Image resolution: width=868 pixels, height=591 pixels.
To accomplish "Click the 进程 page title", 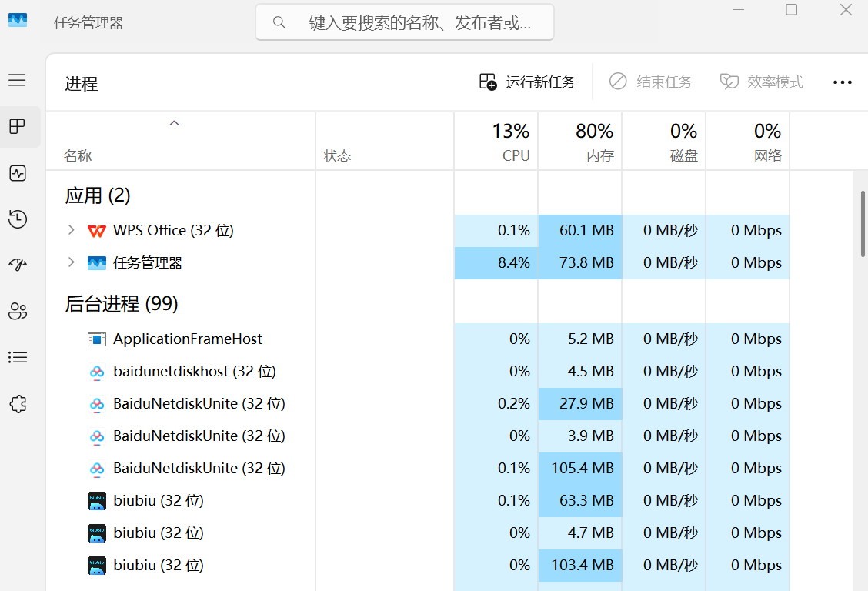I will (x=82, y=84).
